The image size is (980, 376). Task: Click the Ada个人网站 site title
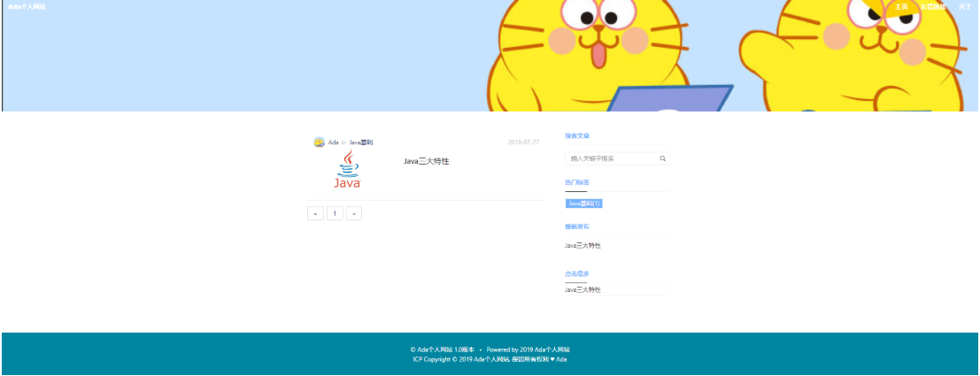click(x=27, y=7)
